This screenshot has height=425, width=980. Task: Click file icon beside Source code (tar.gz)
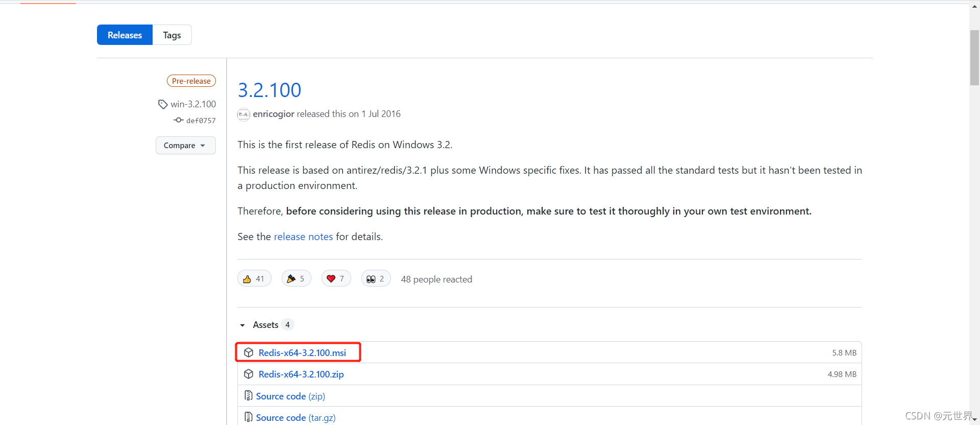pos(248,417)
